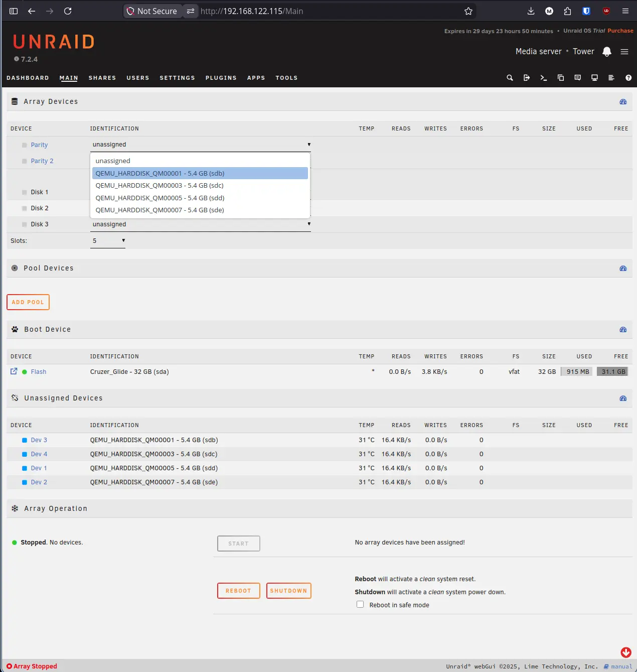
Task: Select the unassigned option in list
Action: pos(200,161)
